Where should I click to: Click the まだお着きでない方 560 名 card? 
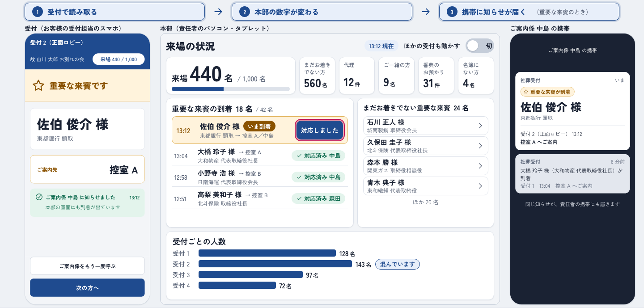pos(317,76)
